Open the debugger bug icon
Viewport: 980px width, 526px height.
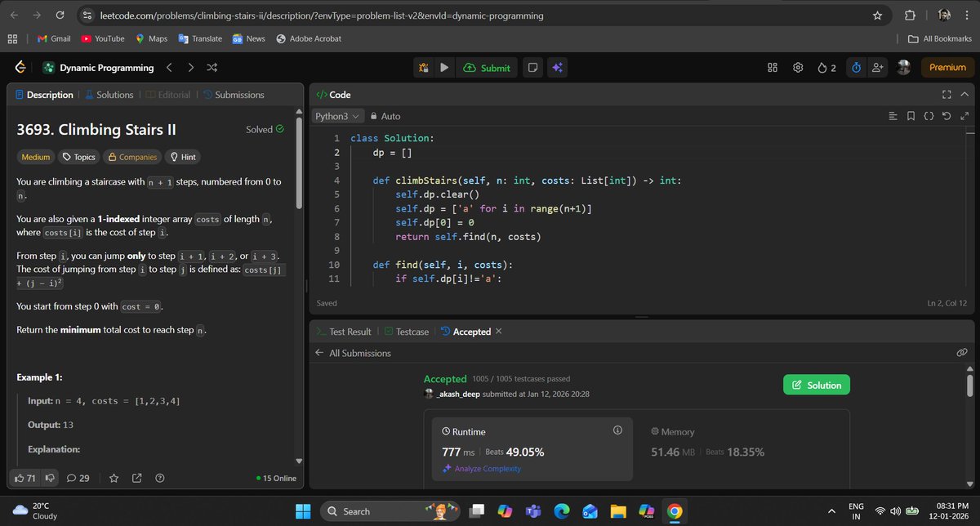tap(425, 68)
